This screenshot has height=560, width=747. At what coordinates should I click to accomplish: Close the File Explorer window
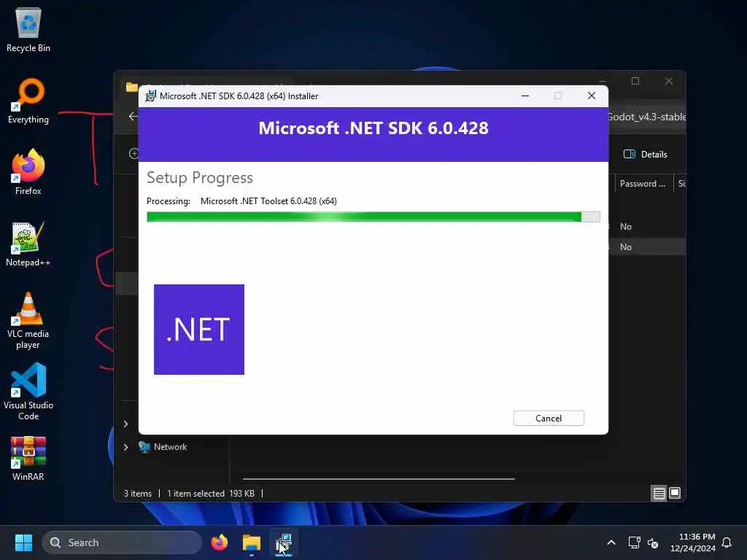tap(669, 82)
